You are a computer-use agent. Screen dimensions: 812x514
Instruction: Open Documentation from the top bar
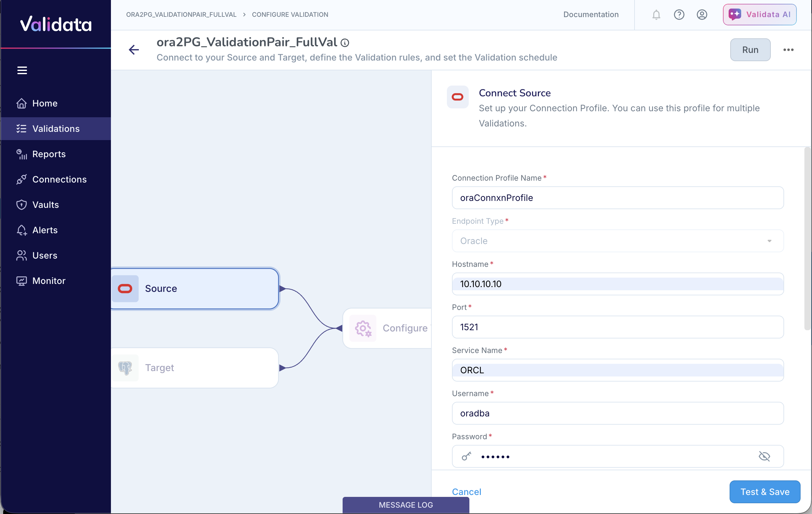pyautogui.click(x=590, y=15)
